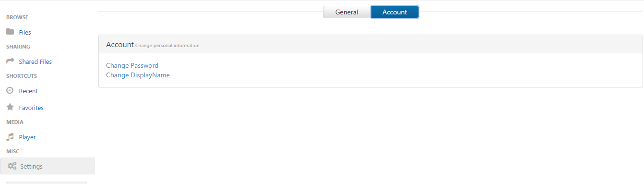Click the BROWSE section header
644x184 pixels.
(x=17, y=17)
